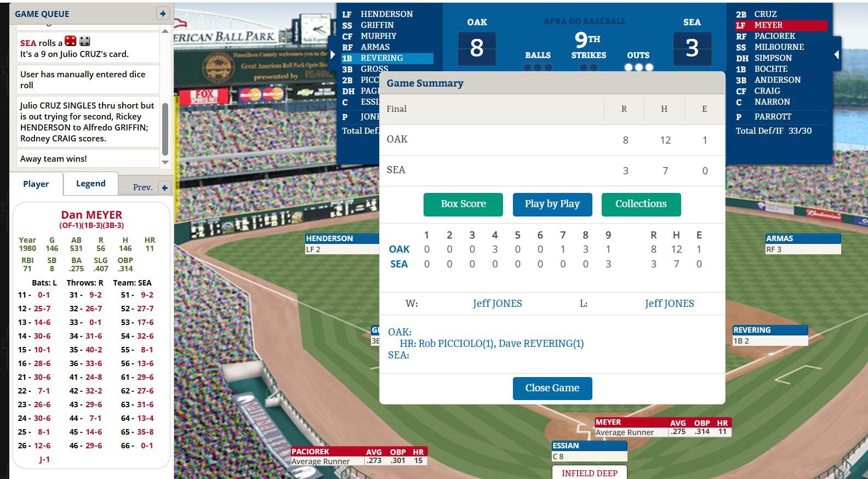Click the GAME QUEUE title
This screenshot has height=479, width=868.
click(42, 14)
